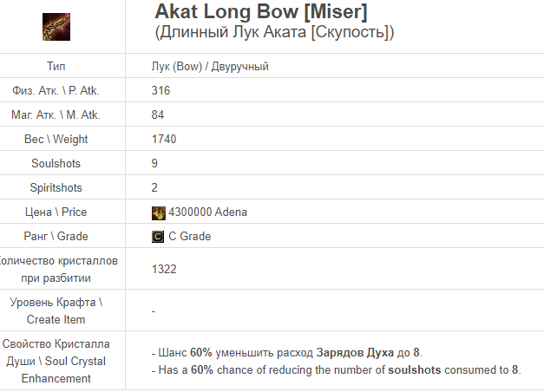This screenshot has width=544, height=392.
Task: Select the Тип row label
Action: pos(56,66)
